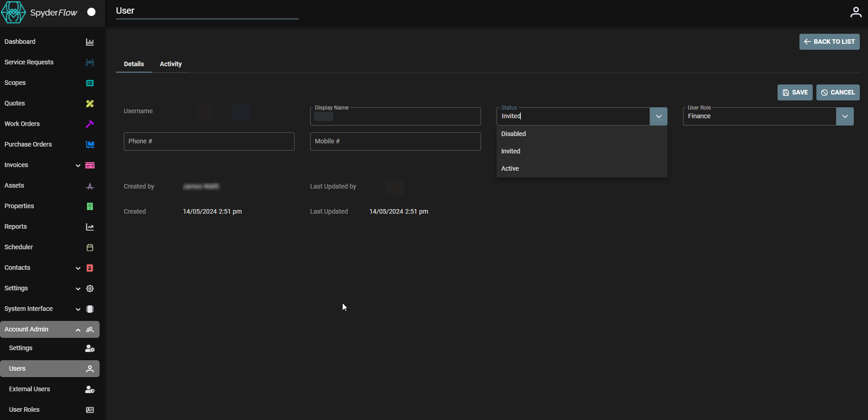The width and height of the screenshot is (868, 420).
Task: Open Service Requests via its sidebar icon
Action: 90,63
